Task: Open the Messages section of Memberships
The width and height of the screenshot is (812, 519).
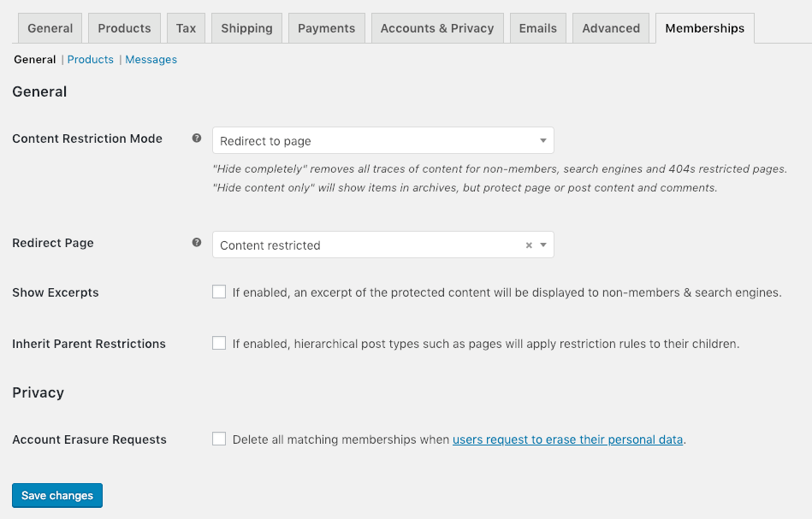Action: [x=151, y=59]
